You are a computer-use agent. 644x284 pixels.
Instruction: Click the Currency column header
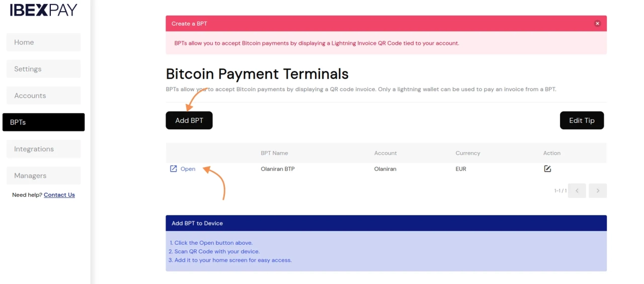(468, 153)
